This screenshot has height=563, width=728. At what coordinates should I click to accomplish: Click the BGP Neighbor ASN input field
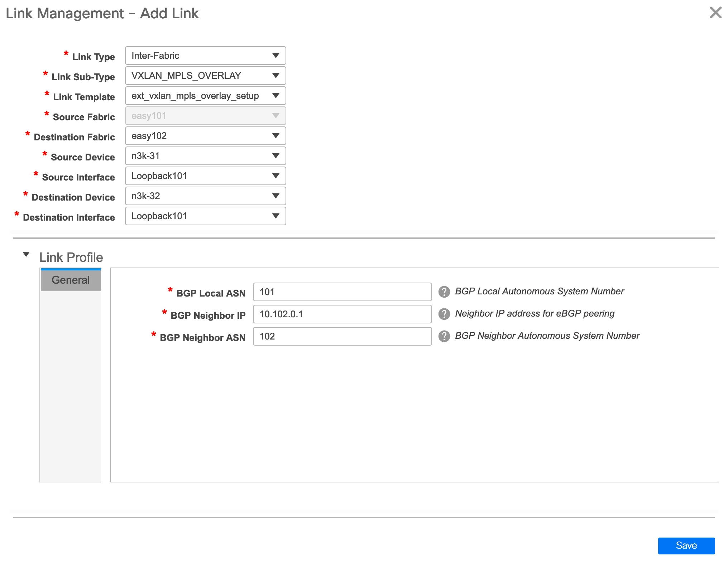(x=341, y=336)
